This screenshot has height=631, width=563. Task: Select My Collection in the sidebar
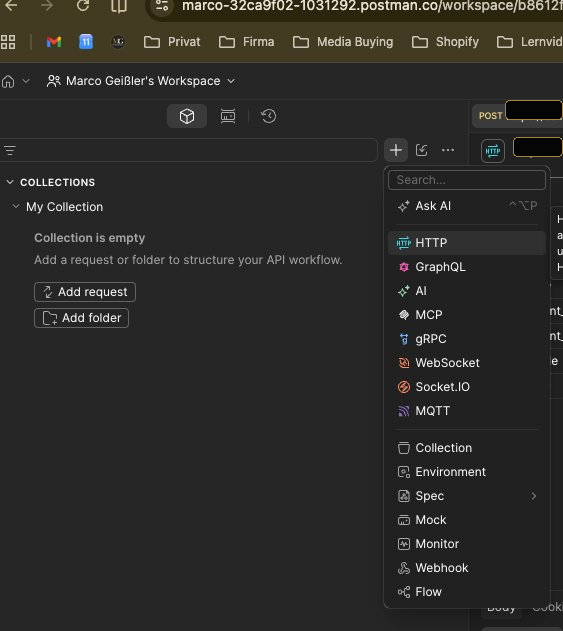(64, 207)
